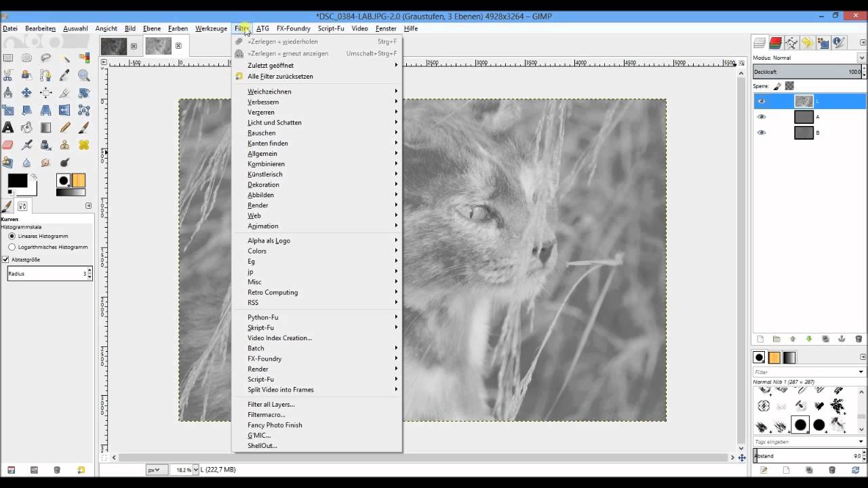Toggle lock alpha channel icon
This screenshot has width=868, height=488.
tap(789, 86)
